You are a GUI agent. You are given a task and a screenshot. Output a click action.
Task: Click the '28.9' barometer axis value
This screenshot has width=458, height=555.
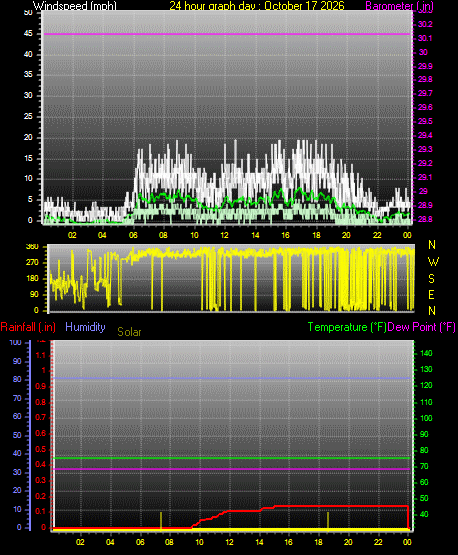point(425,205)
